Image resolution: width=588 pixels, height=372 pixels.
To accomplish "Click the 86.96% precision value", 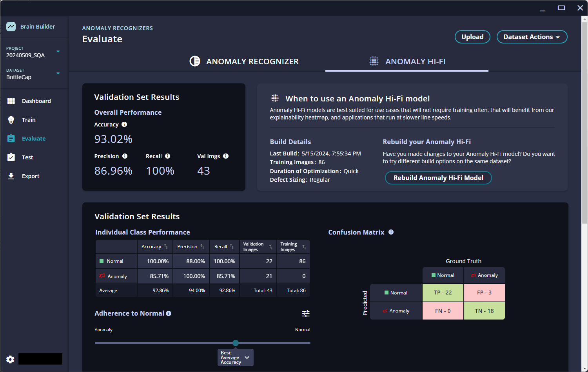I will 113,171.
